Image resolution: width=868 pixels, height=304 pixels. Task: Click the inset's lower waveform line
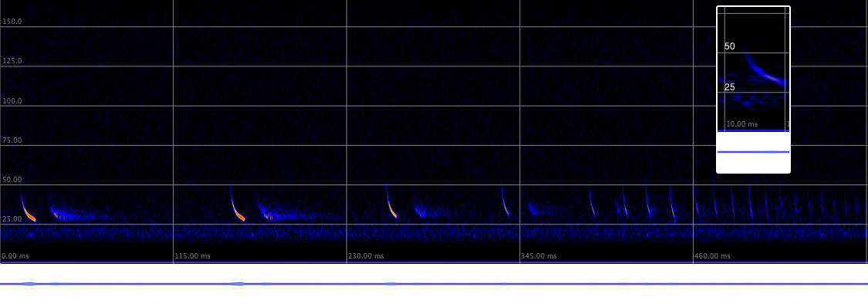point(753,152)
